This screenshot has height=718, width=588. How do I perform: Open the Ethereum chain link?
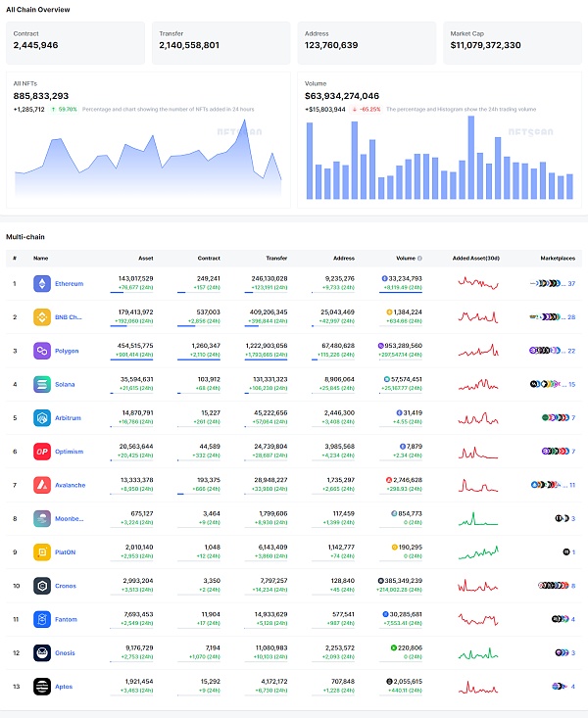pyautogui.click(x=70, y=283)
